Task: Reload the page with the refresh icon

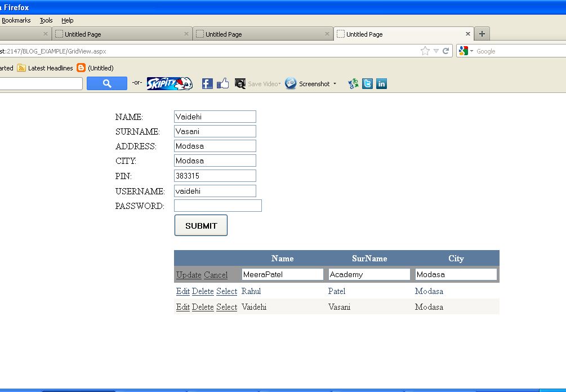Action: pos(445,51)
